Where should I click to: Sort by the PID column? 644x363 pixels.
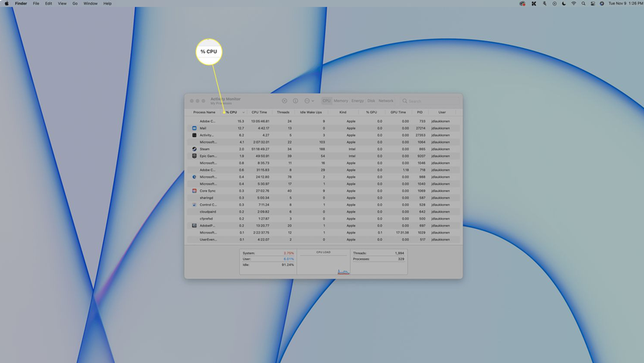[x=420, y=112]
